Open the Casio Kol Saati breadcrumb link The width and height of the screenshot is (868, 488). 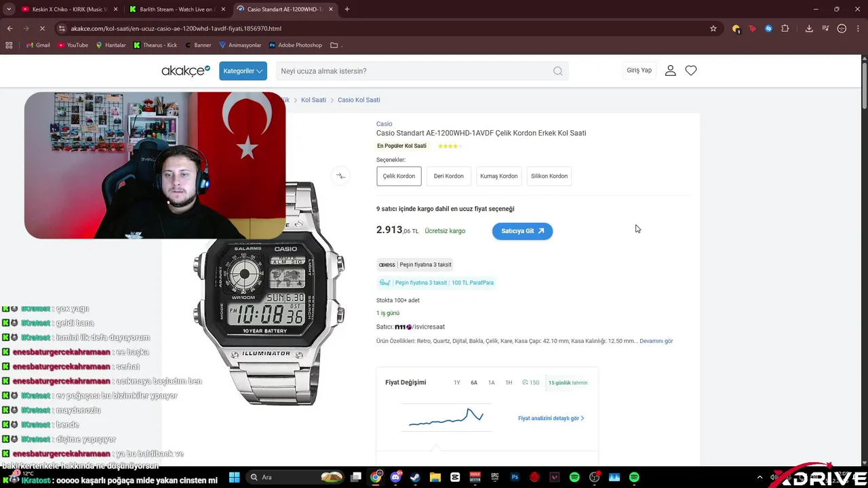(359, 100)
